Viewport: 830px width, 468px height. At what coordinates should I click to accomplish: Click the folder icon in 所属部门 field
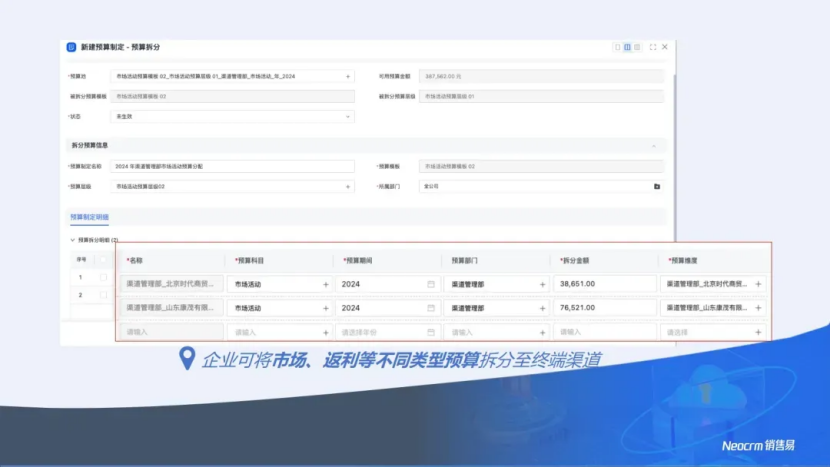tap(656, 186)
